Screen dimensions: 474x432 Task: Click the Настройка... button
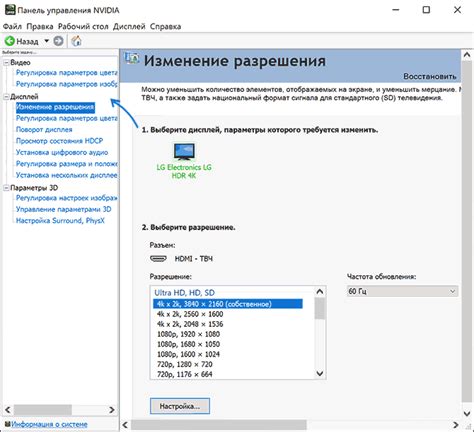coord(180,406)
